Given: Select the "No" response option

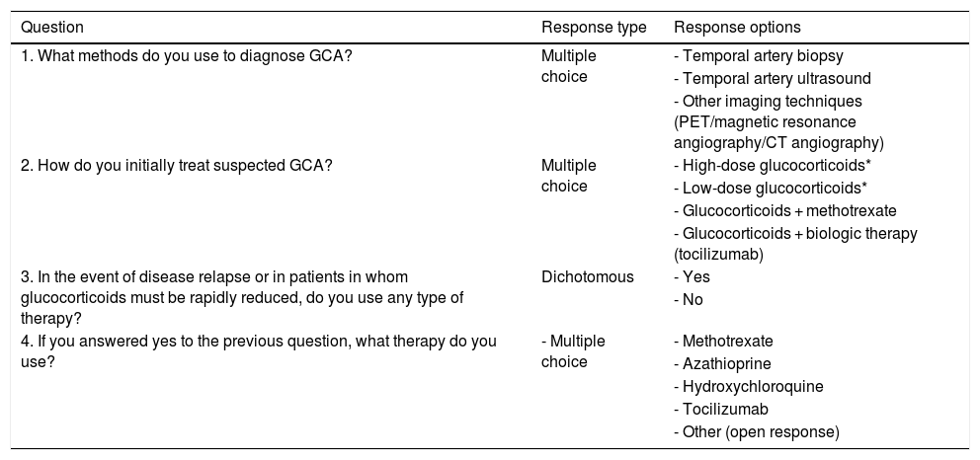Looking at the screenshot, I should pyautogui.click(x=689, y=298).
